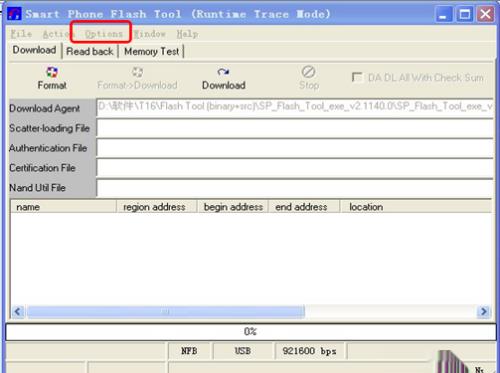Click the USB status bar entry
This screenshot has height=373, width=500.
242,351
